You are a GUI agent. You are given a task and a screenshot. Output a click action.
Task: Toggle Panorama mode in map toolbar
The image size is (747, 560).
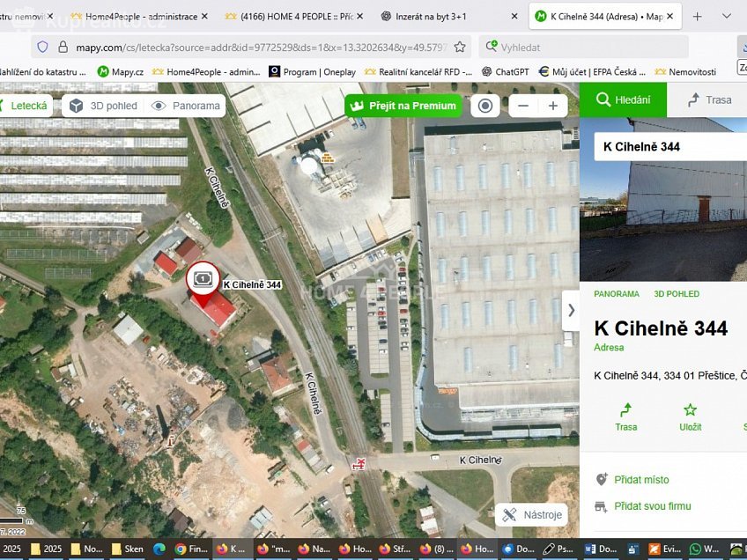tap(186, 104)
